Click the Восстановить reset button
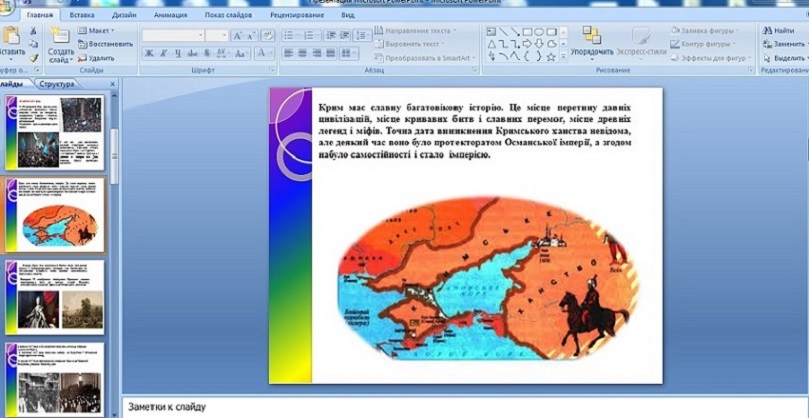The height and width of the screenshot is (418, 809). coord(105,44)
